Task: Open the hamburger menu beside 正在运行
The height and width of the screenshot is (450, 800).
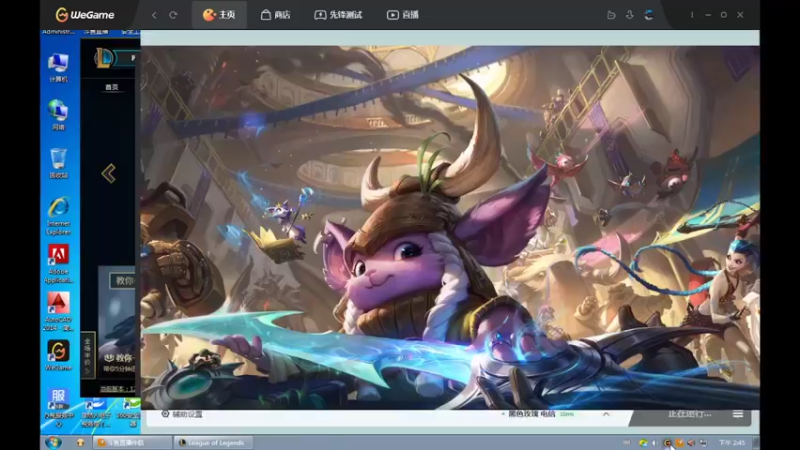Action: coord(738,414)
